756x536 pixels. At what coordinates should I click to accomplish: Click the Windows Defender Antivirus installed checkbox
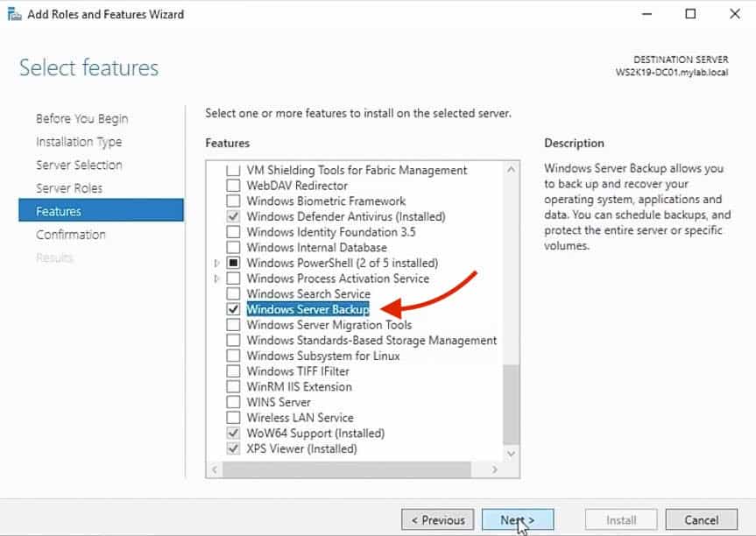233,216
